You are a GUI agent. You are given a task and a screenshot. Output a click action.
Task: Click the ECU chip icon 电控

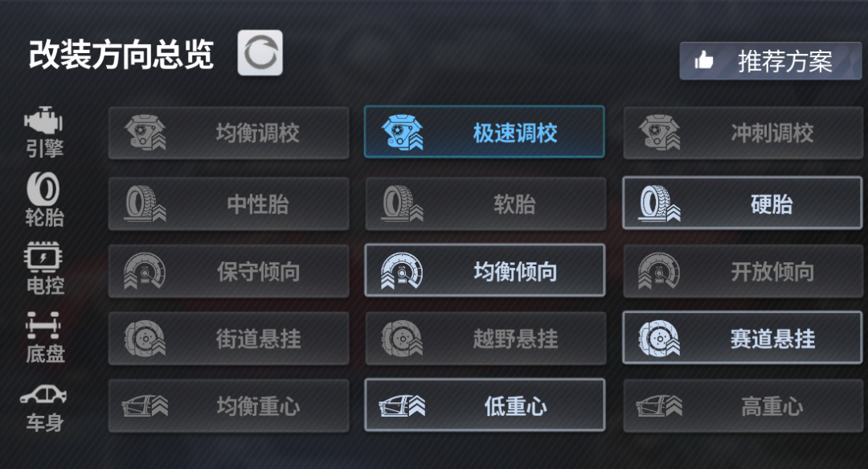point(43,257)
